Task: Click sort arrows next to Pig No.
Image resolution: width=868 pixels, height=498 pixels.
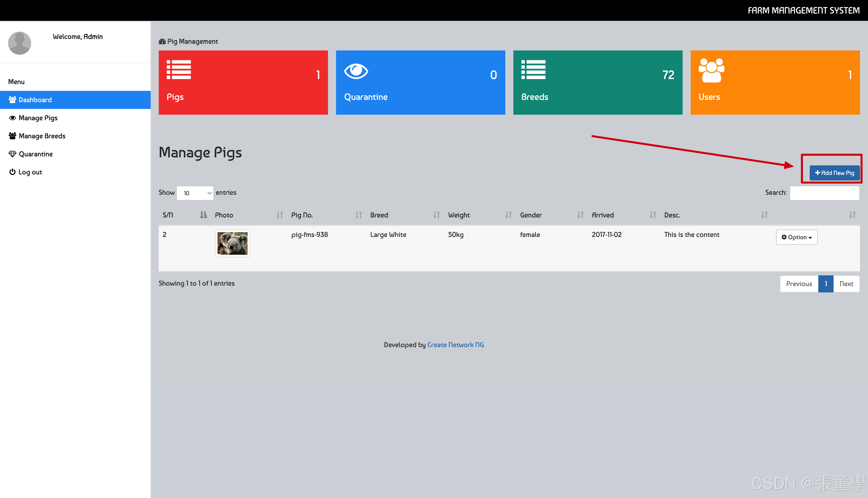Action: 358,215
